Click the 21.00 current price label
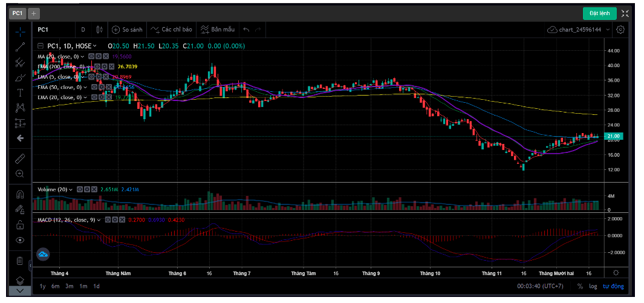 click(613, 137)
